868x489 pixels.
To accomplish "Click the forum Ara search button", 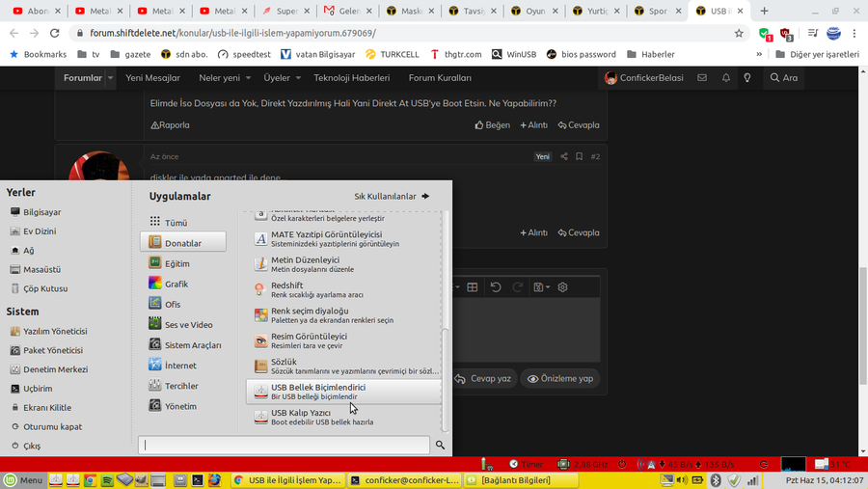I will pyautogui.click(x=784, y=78).
